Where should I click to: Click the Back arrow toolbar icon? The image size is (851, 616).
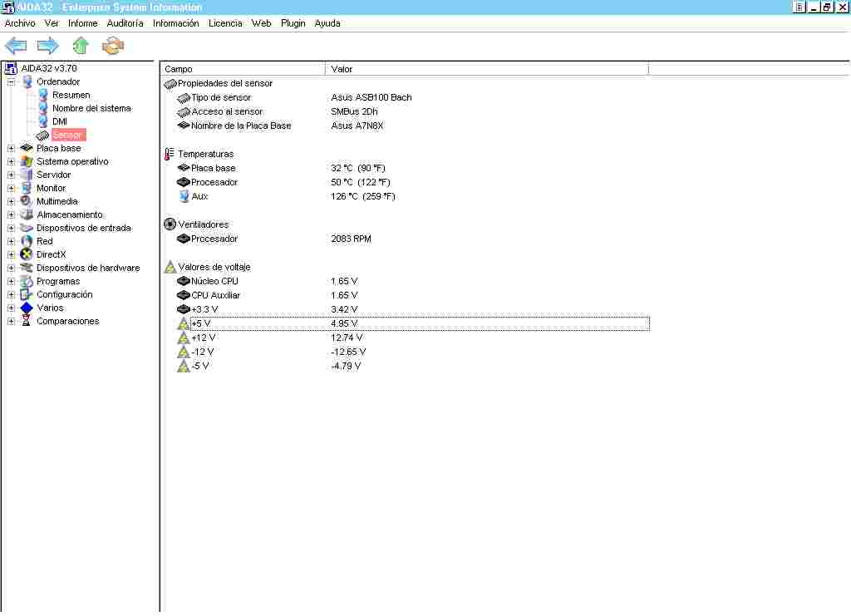15,46
